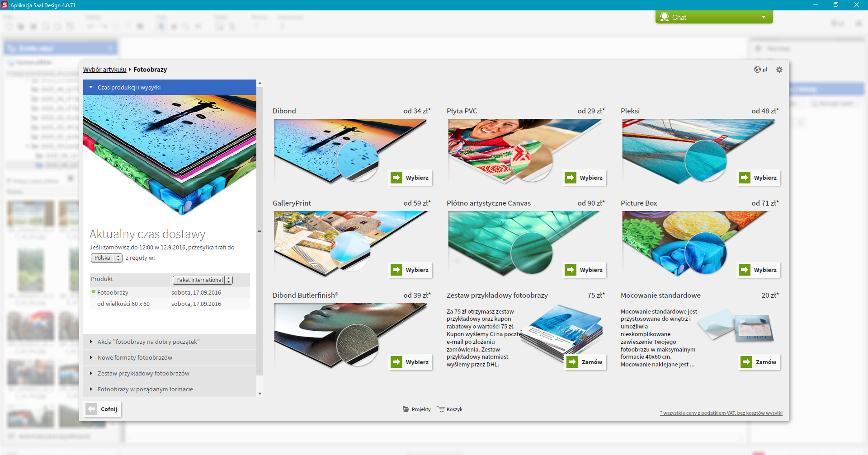The height and width of the screenshot is (455, 868).
Task: Click the 'Aktualny czas dostawy' heading
Action: [147, 234]
